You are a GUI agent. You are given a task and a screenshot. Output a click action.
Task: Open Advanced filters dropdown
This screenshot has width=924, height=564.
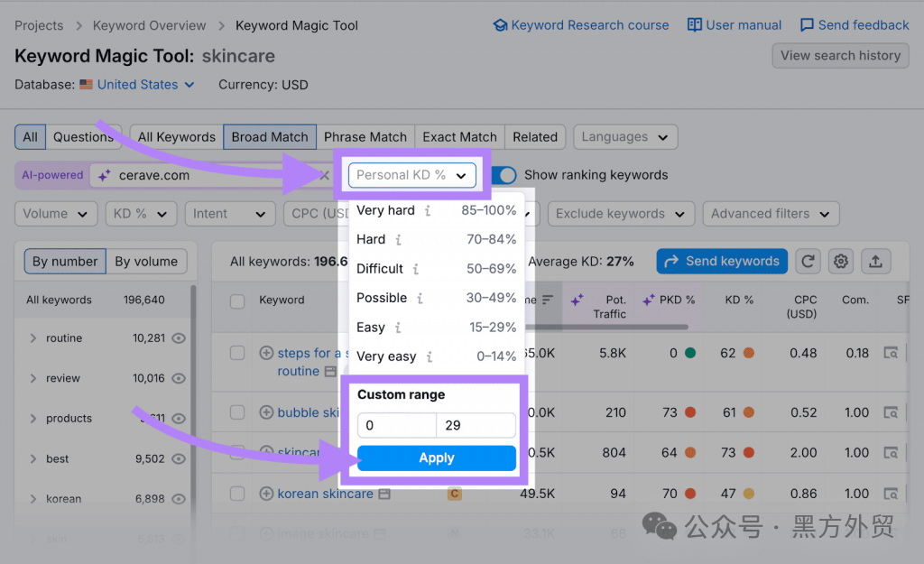point(771,213)
